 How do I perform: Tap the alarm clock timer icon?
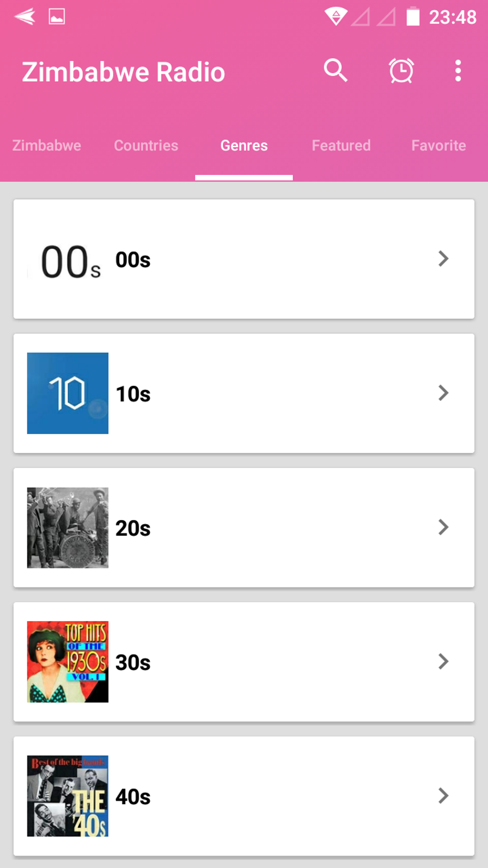point(401,71)
